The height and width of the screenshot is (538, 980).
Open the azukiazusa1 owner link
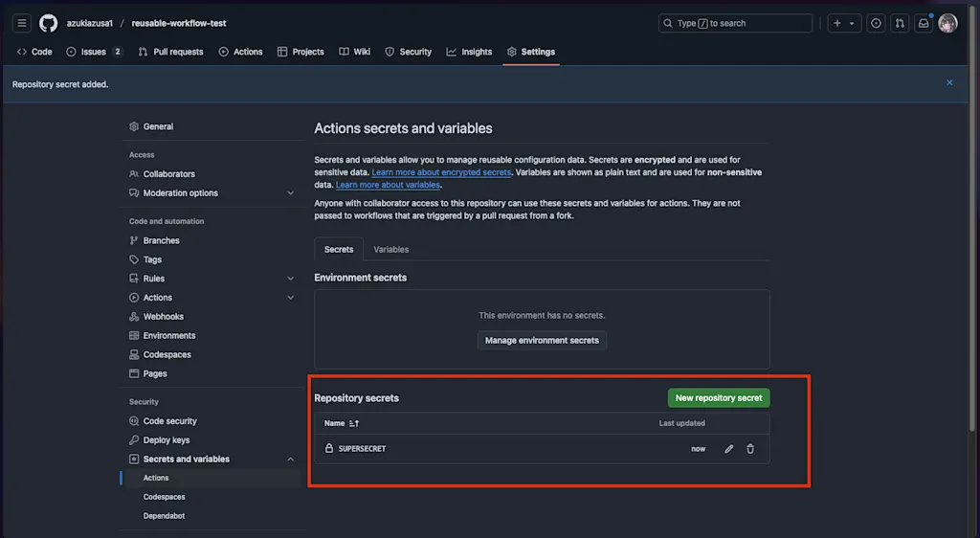pos(90,23)
